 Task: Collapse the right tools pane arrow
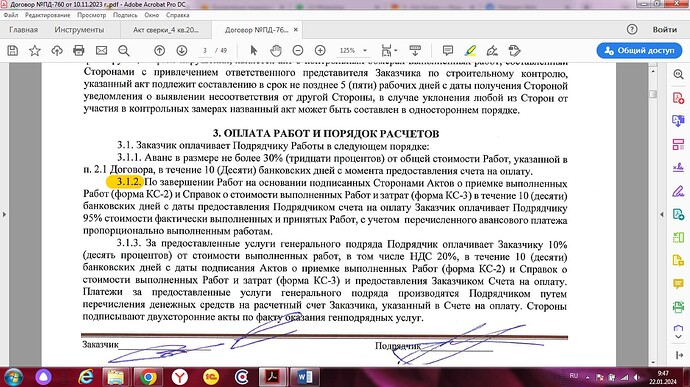(662, 214)
